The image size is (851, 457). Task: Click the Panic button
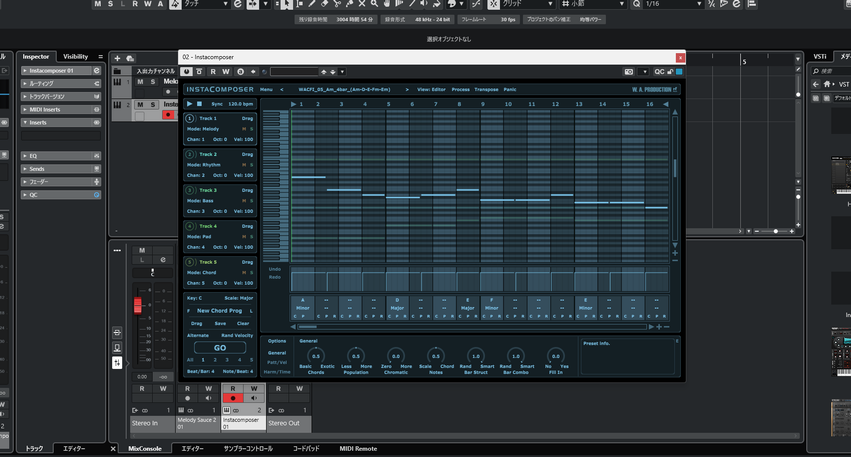point(510,90)
